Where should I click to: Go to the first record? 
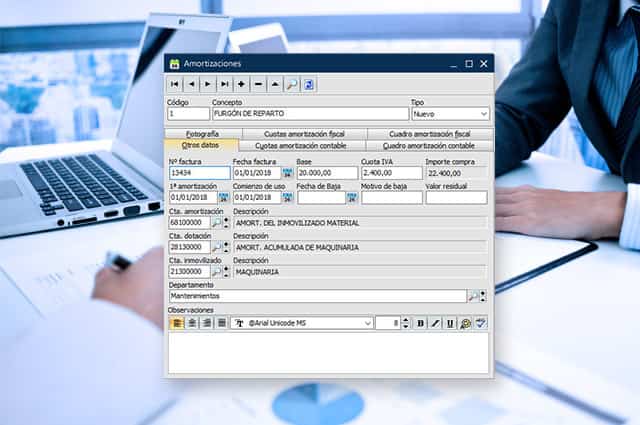[176, 85]
